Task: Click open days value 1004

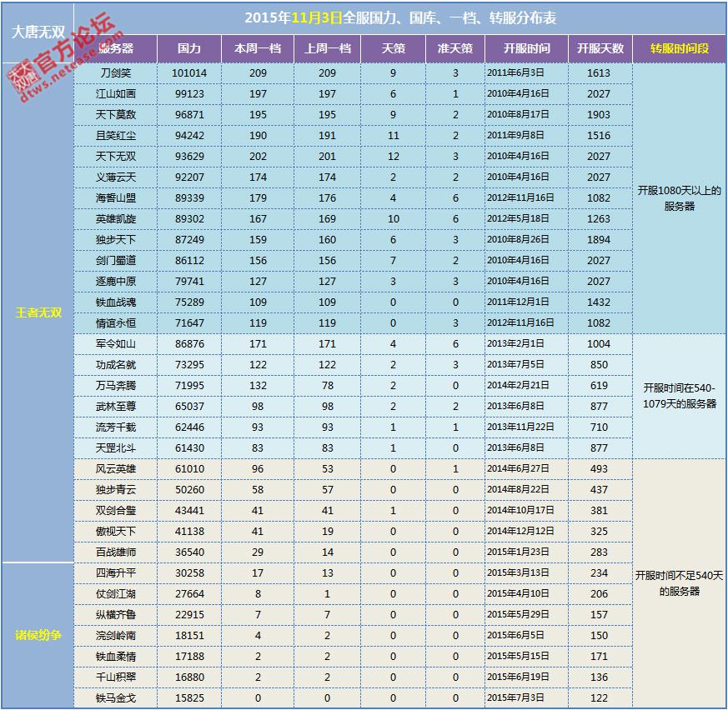Action: (x=599, y=344)
